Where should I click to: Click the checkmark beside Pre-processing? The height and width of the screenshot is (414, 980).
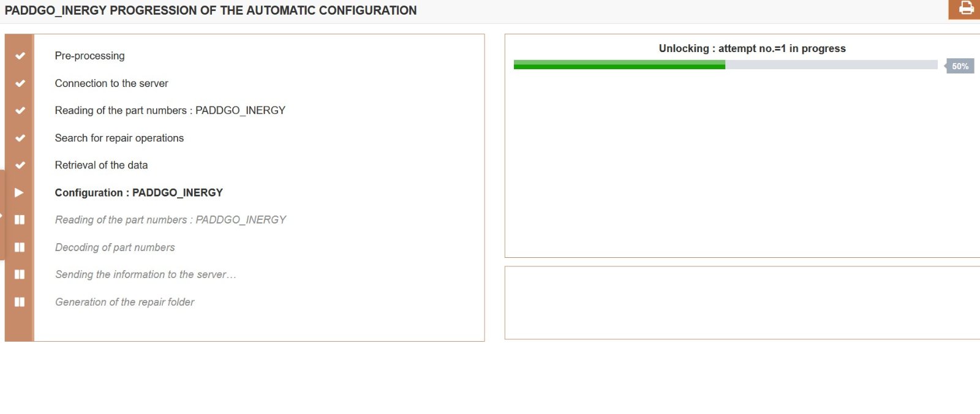[x=20, y=56]
